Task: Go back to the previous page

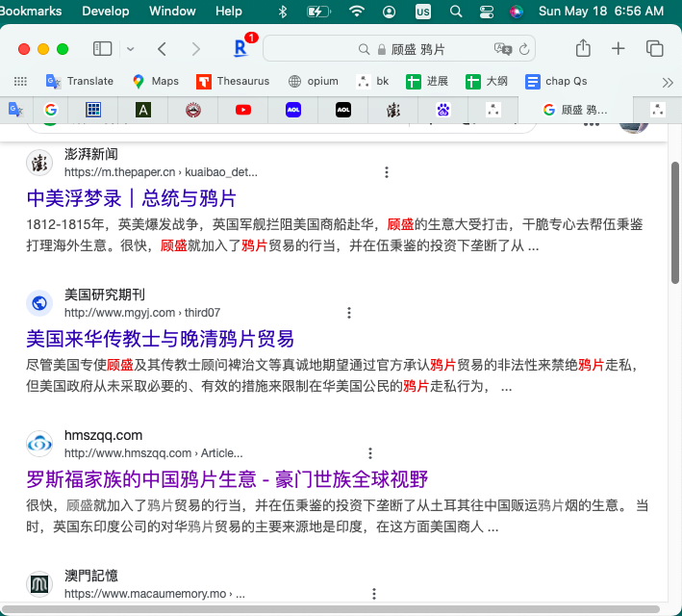Action: coord(162,49)
